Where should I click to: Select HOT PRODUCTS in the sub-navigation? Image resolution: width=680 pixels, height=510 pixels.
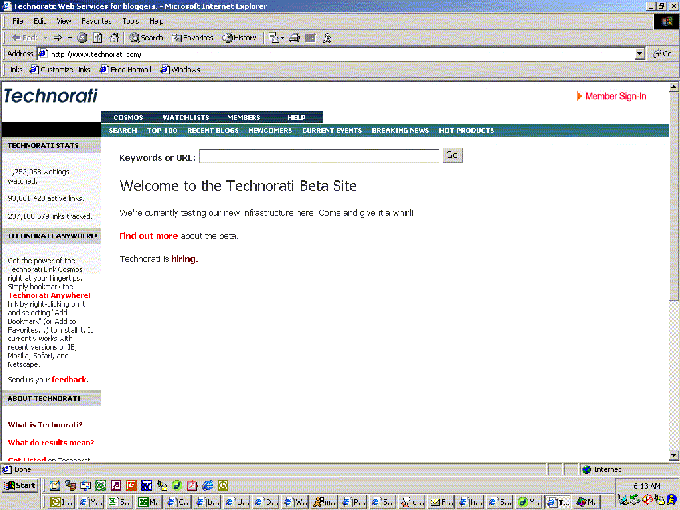(466, 131)
